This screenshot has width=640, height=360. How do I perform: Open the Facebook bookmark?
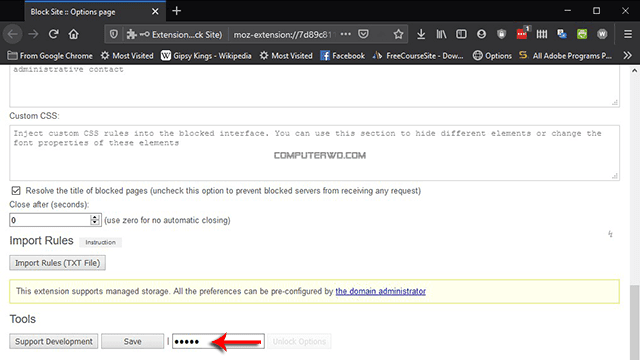pyautogui.click(x=342, y=56)
